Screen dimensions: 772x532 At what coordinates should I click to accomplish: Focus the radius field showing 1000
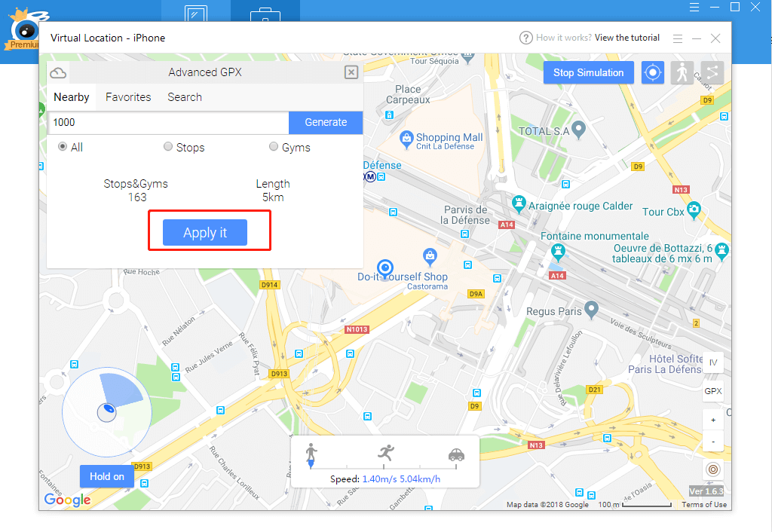168,122
